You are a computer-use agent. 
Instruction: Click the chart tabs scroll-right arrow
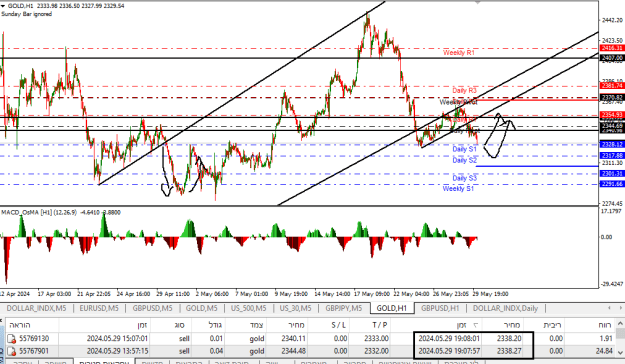620,308
